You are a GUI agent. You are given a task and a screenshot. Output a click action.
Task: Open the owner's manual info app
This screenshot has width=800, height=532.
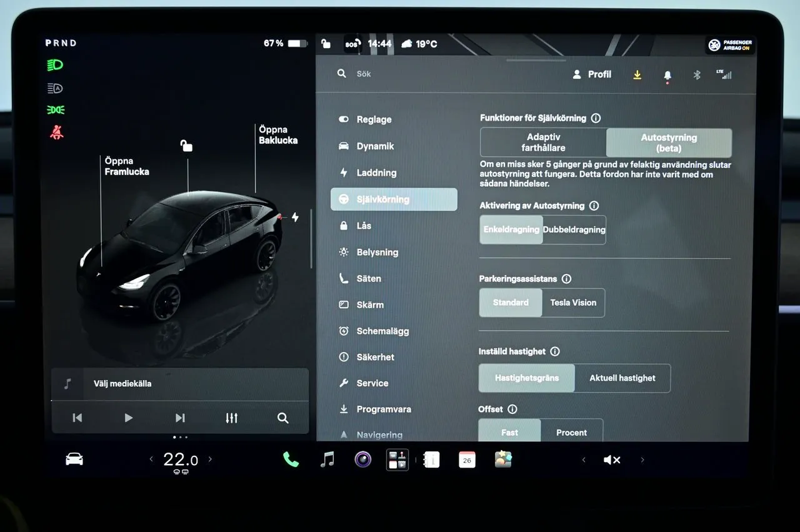tap(431, 459)
